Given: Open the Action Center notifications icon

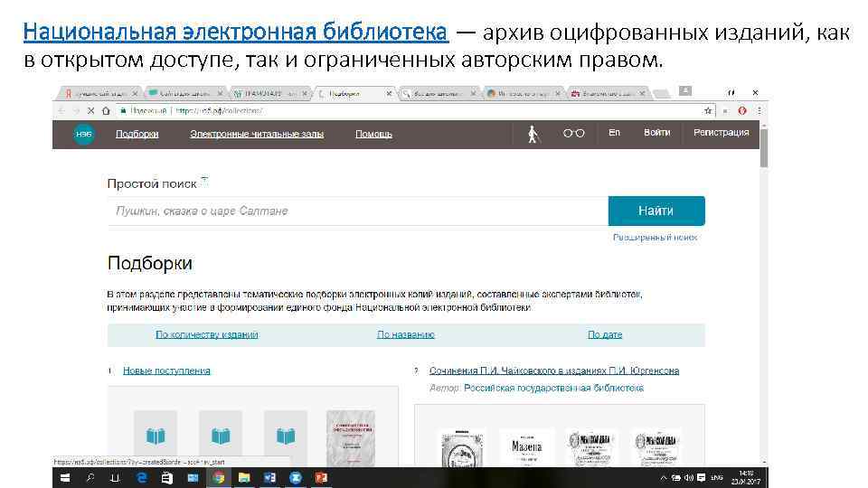Looking at the screenshot, I should [x=702, y=478].
